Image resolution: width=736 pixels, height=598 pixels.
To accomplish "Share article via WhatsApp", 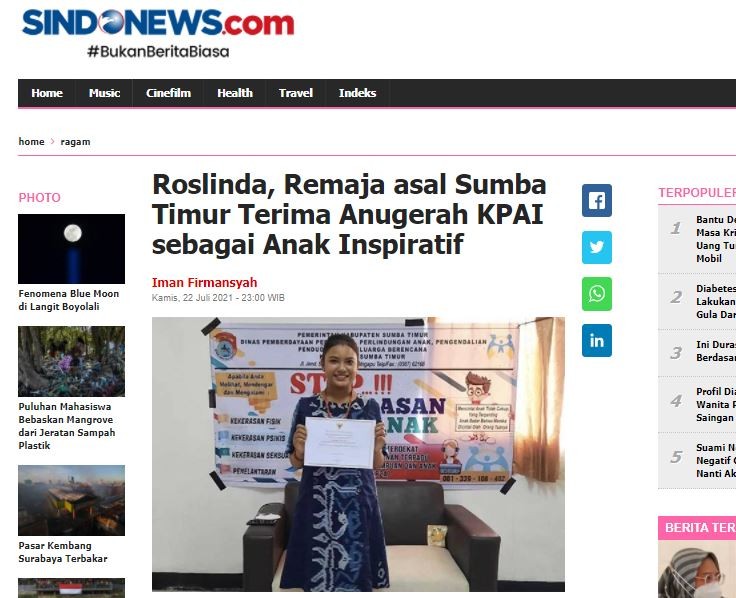I will 597,294.
